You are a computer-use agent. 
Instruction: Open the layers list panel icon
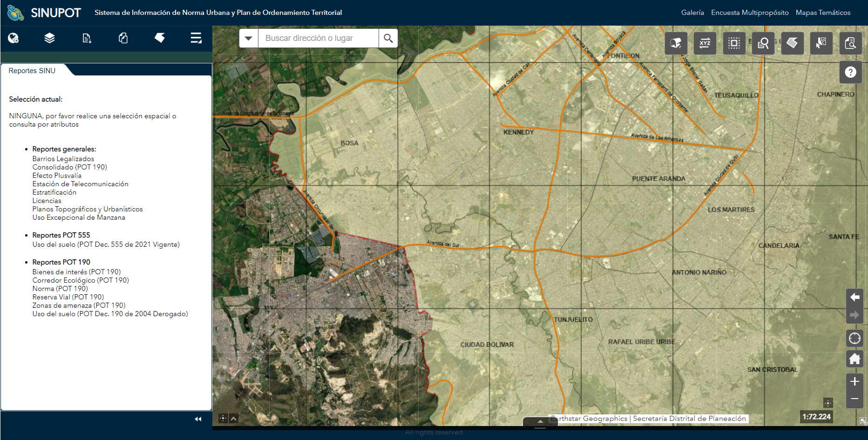tap(49, 38)
